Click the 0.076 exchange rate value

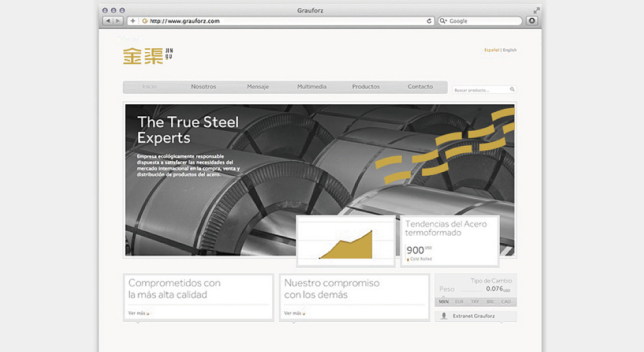[x=498, y=289]
